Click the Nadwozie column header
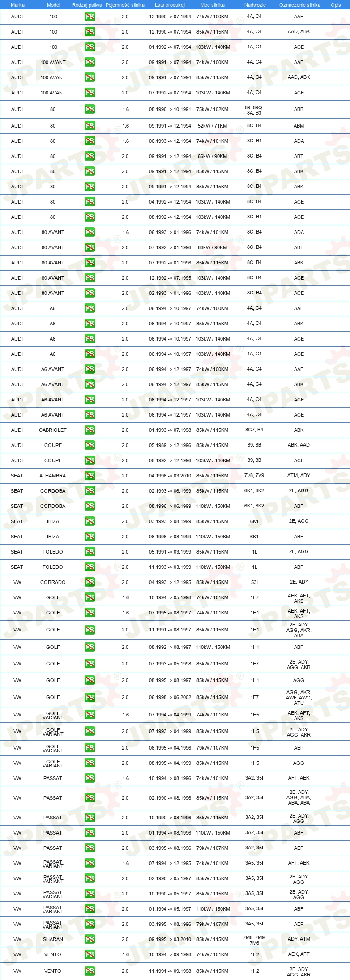The image size is (350, 980). [x=255, y=5]
